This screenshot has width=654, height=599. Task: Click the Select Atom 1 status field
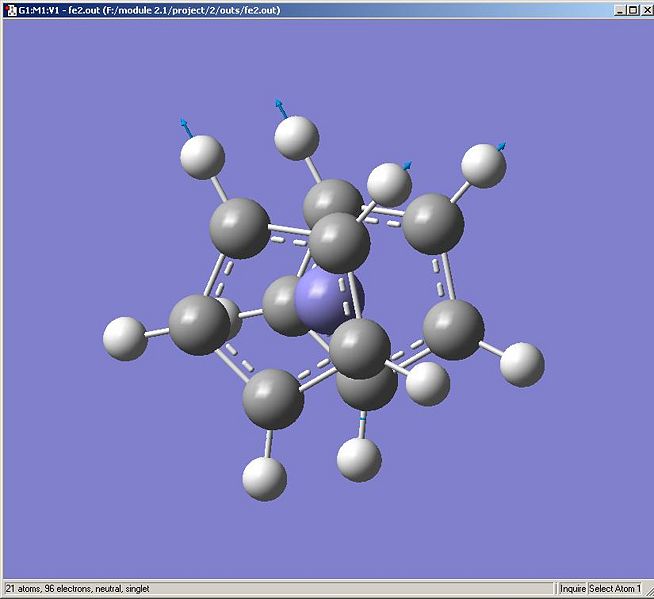click(x=615, y=589)
